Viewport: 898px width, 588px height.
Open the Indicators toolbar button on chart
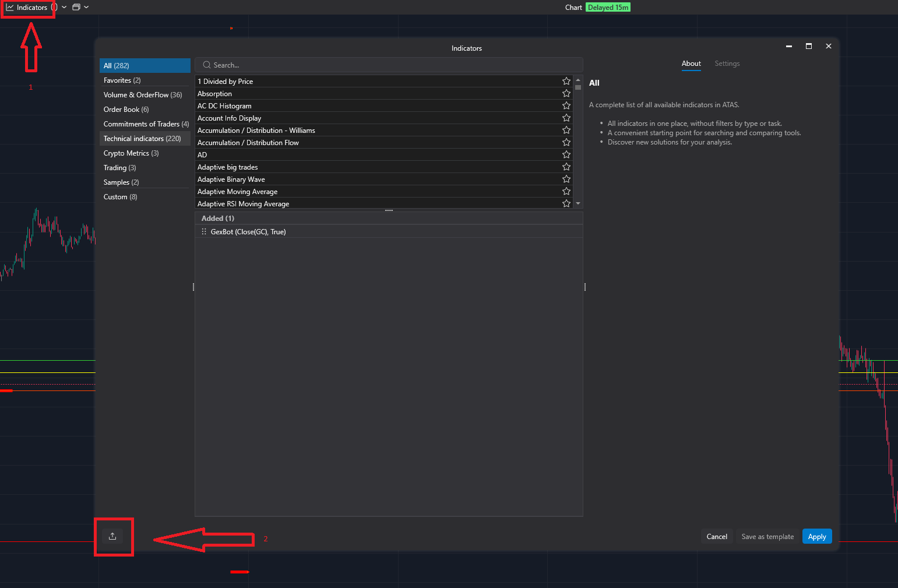click(27, 8)
